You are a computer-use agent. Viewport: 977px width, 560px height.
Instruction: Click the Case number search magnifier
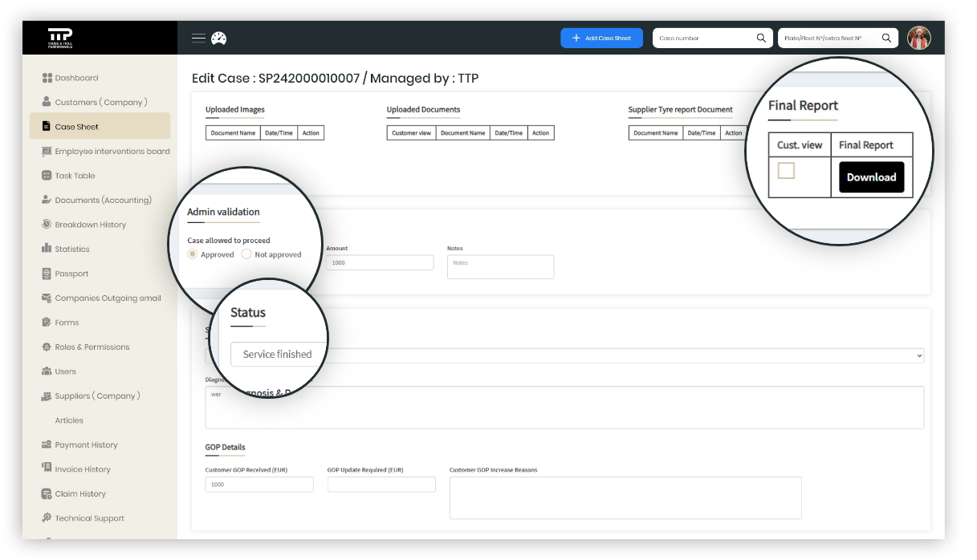pos(761,38)
